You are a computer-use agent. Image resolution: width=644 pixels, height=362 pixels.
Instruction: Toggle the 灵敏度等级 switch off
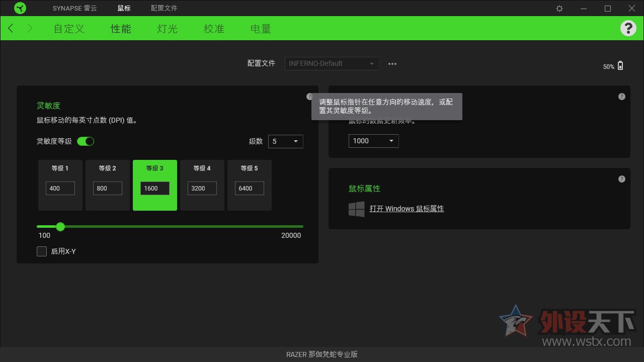(x=86, y=141)
